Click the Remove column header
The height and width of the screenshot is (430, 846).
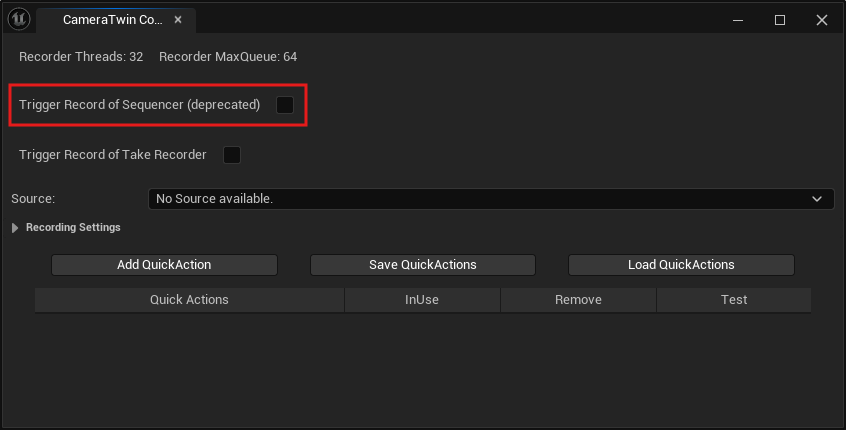578,299
